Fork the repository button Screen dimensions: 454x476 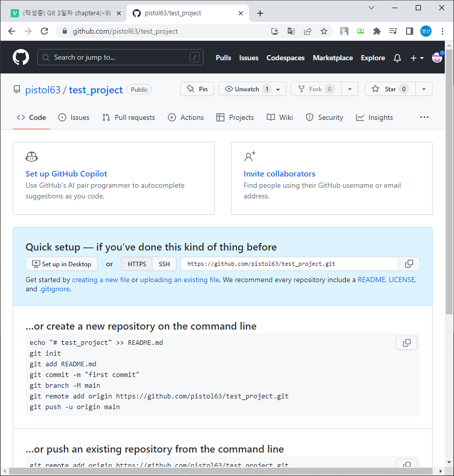tap(316, 89)
